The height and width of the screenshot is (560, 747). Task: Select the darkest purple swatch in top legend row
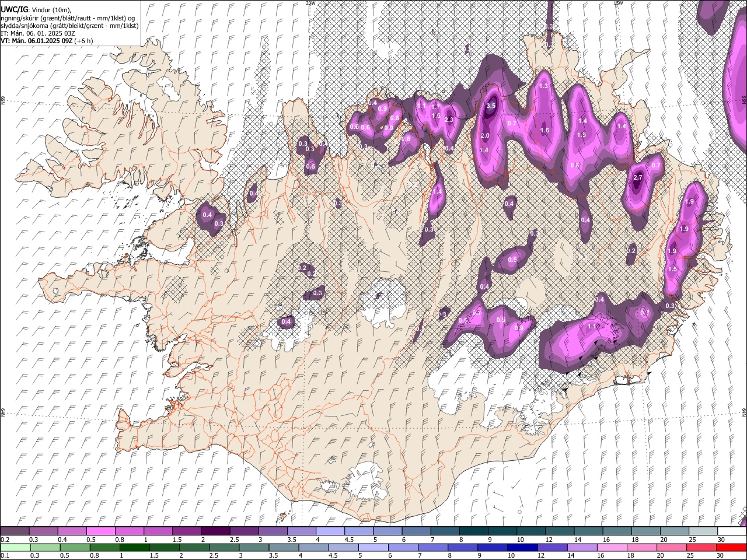tap(215, 531)
